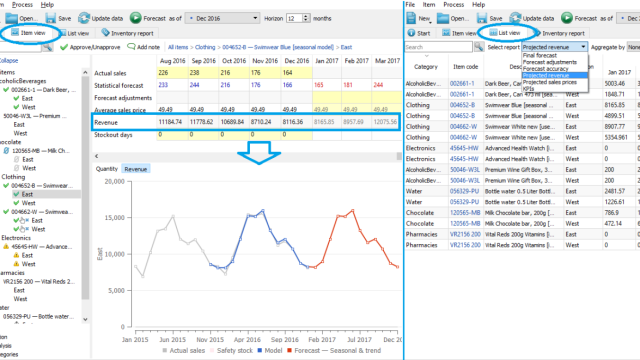
Task: Open the Process menu in left window
Action: click(x=22, y=4)
